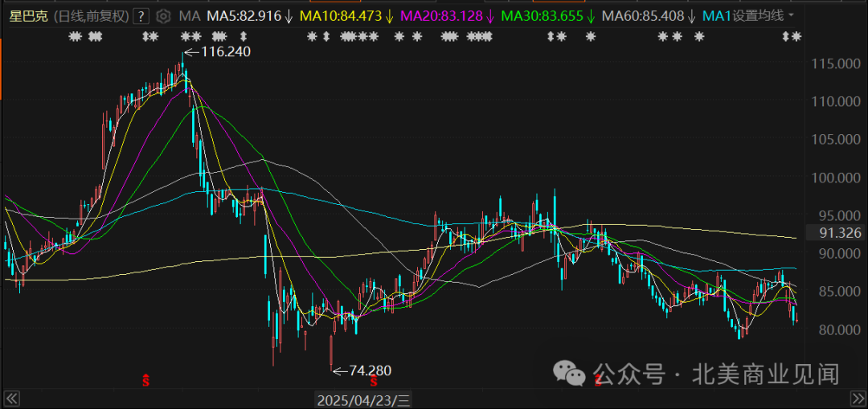Toggle the MA20 moving average line
The width and height of the screenshot is (868, 409).
pos(446,15)
